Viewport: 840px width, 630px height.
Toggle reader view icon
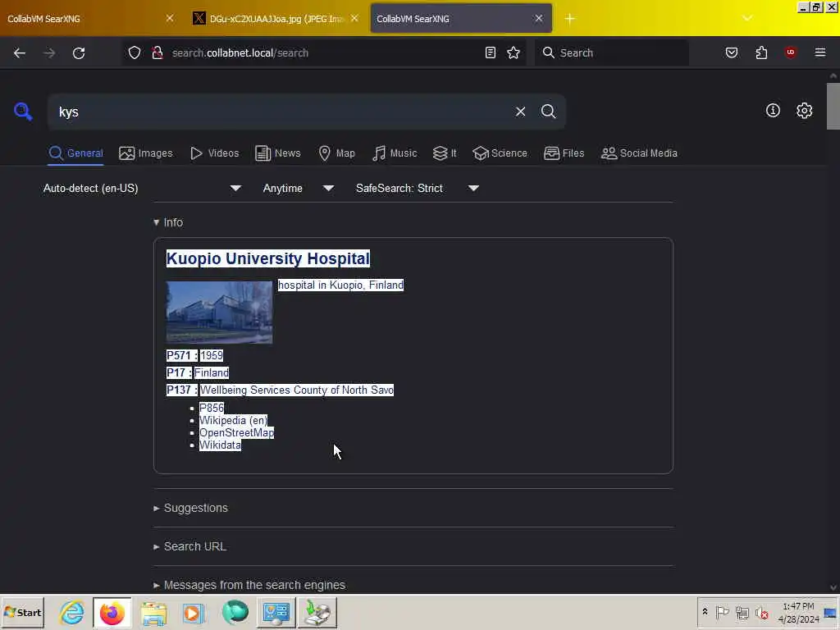coord(491,52)
